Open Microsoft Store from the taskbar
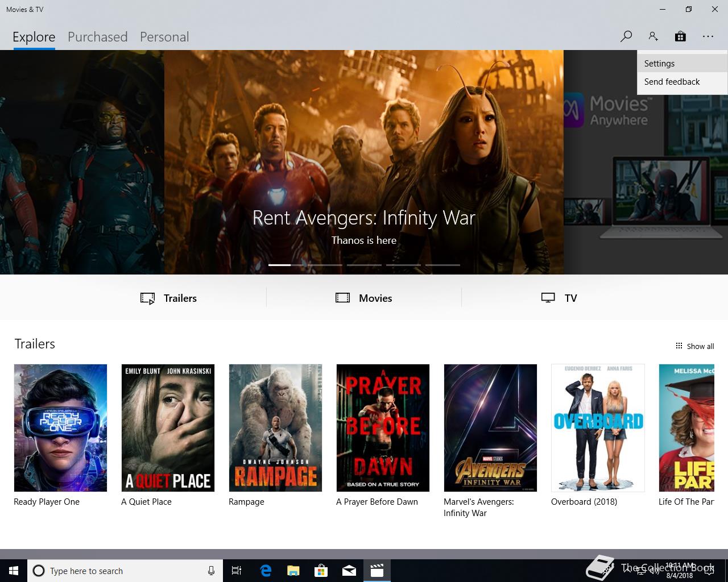This screenshot has width=728, height=582. coord(321,571)
